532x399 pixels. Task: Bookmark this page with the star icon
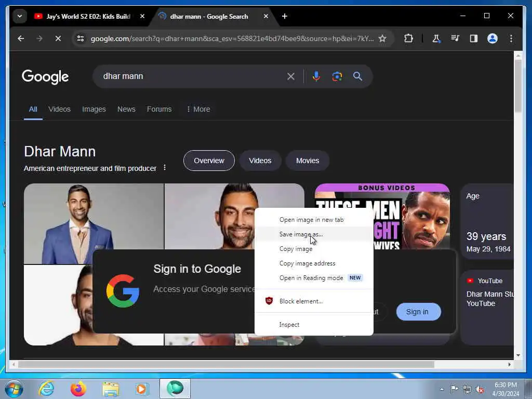click(x=382, y=38)
